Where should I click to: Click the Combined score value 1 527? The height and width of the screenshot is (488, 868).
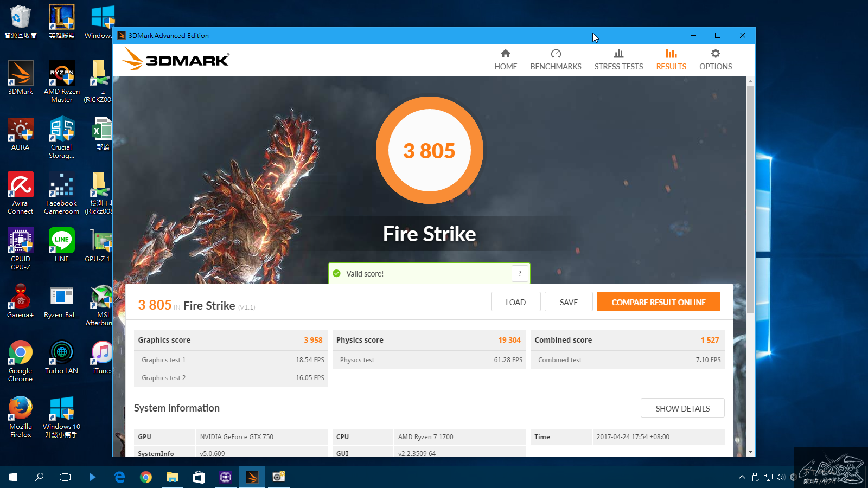710,340
